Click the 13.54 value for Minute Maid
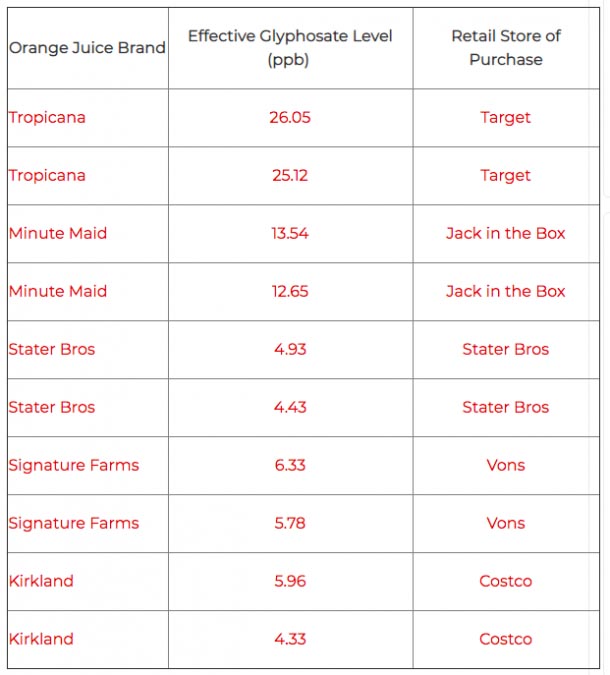 tap(290, 233)
